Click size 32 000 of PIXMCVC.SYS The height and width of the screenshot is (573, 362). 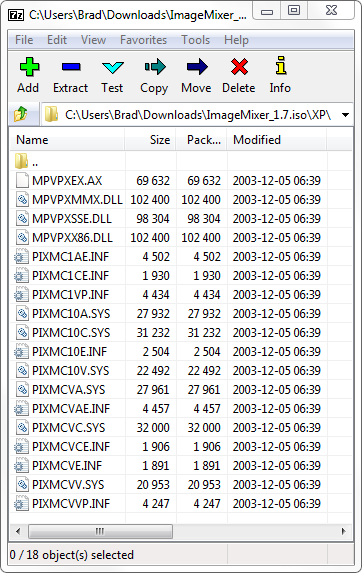pyautogui.click(x=153, y=427)
